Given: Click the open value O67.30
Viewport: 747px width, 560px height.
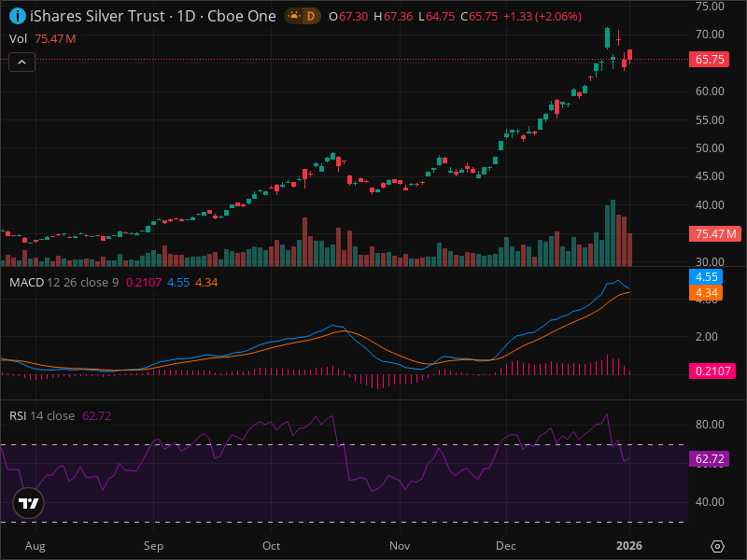Looking at the screenshot, I should point(348,17).
